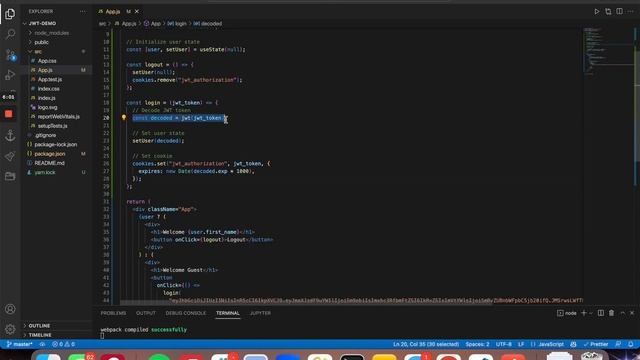Select the TERMINAL panel tab
The height and width of the screenshot is (360, 640).
click(228, 313)
